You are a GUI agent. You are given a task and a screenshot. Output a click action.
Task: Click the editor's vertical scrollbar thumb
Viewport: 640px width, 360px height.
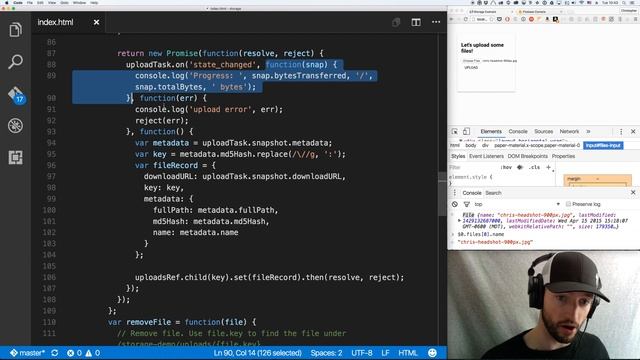[442, 194]
